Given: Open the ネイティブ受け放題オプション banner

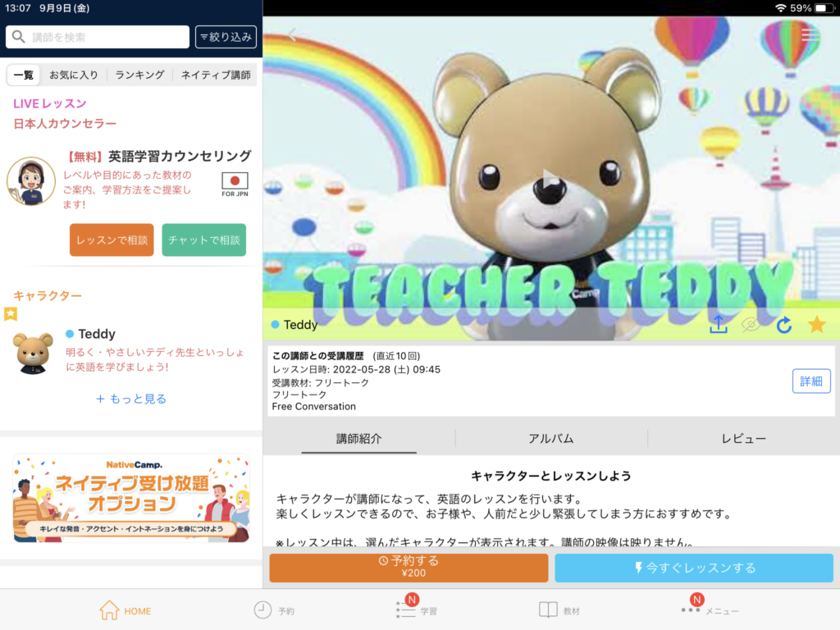Looking at the screenshot, I should coord(131,498).
